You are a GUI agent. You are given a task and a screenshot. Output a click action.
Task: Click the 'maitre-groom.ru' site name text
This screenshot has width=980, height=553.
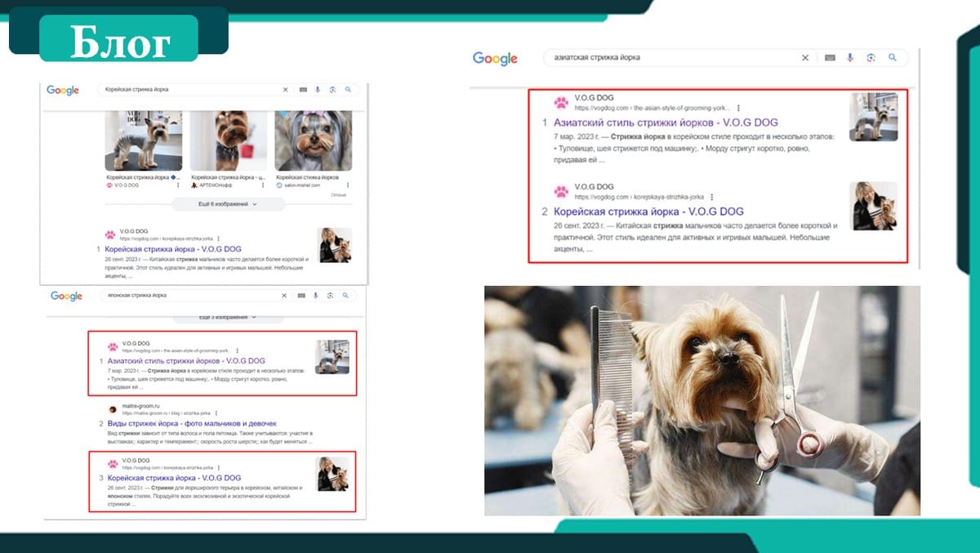141,406
